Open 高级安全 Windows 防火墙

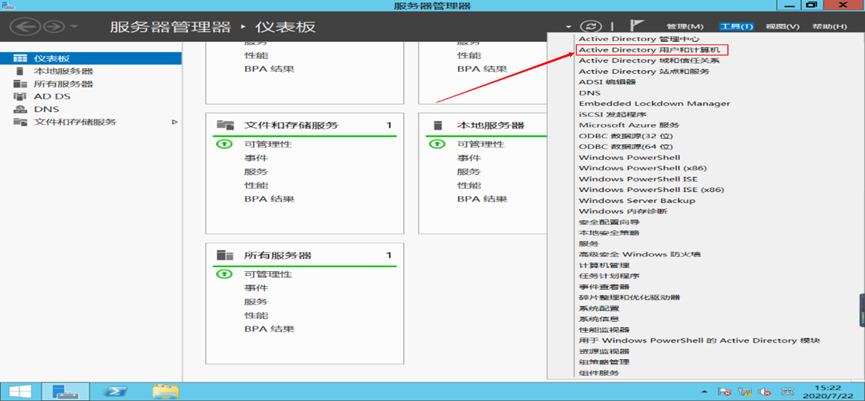639,254
